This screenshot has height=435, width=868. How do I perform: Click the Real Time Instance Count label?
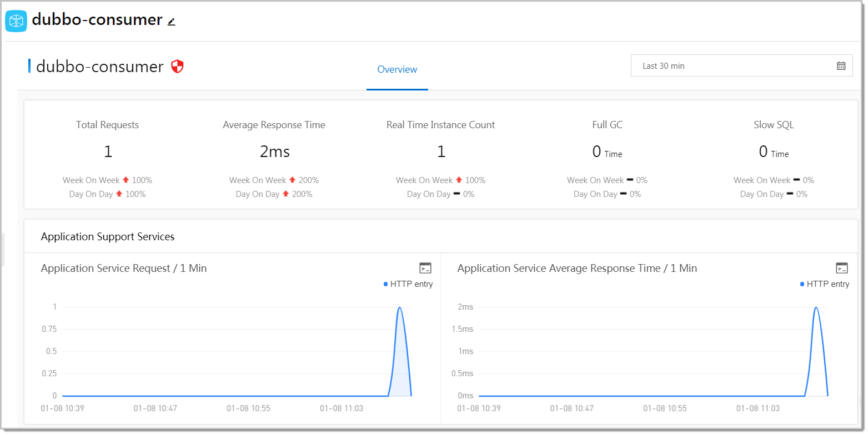(441, 125)
